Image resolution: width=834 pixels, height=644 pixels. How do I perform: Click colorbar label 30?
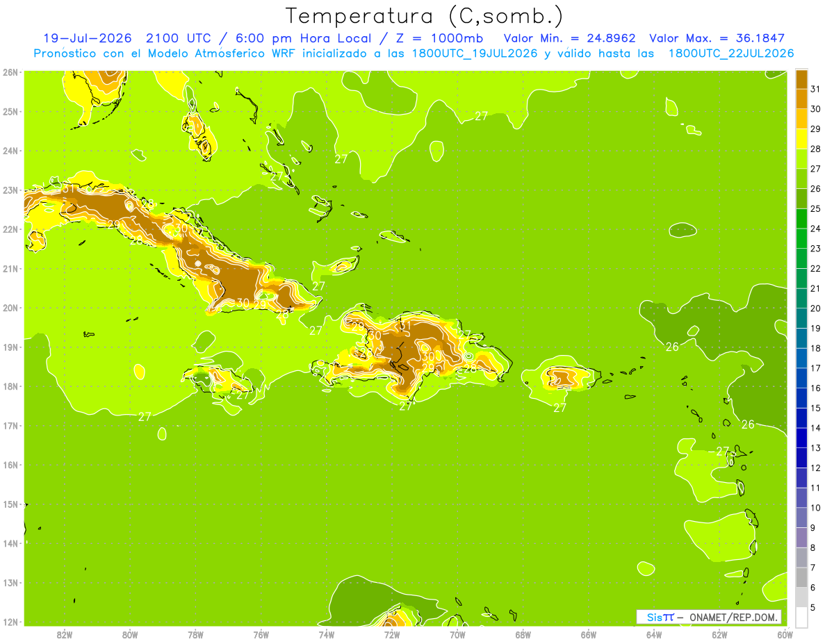click(815, 109)
